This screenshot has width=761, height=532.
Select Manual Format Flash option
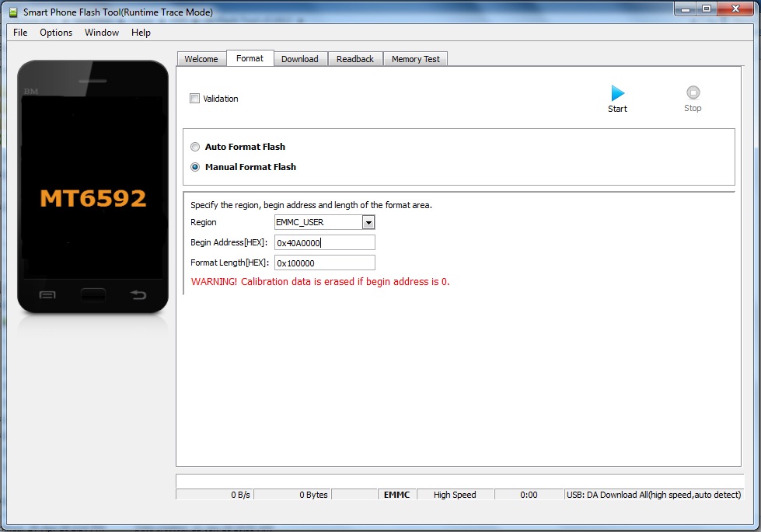[195, 167]
